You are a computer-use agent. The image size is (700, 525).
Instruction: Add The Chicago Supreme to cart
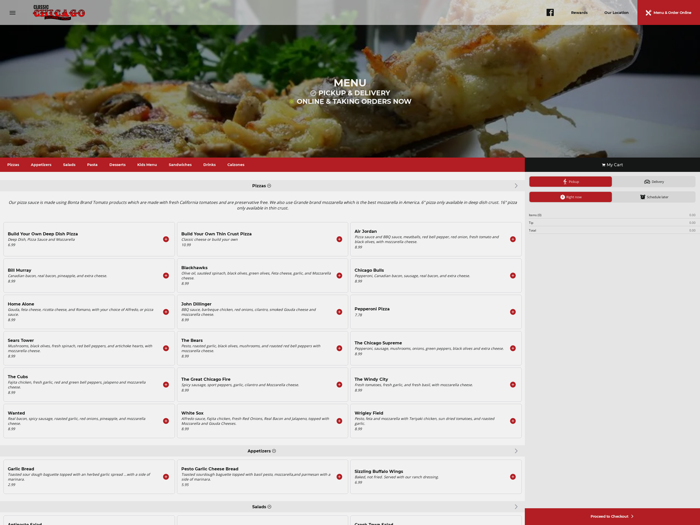(512, 348)
